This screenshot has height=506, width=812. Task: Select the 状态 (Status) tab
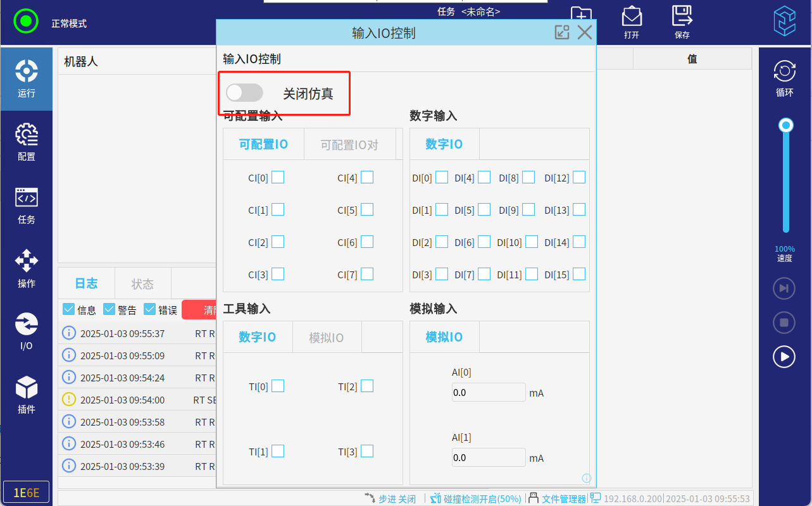[142, 284]
